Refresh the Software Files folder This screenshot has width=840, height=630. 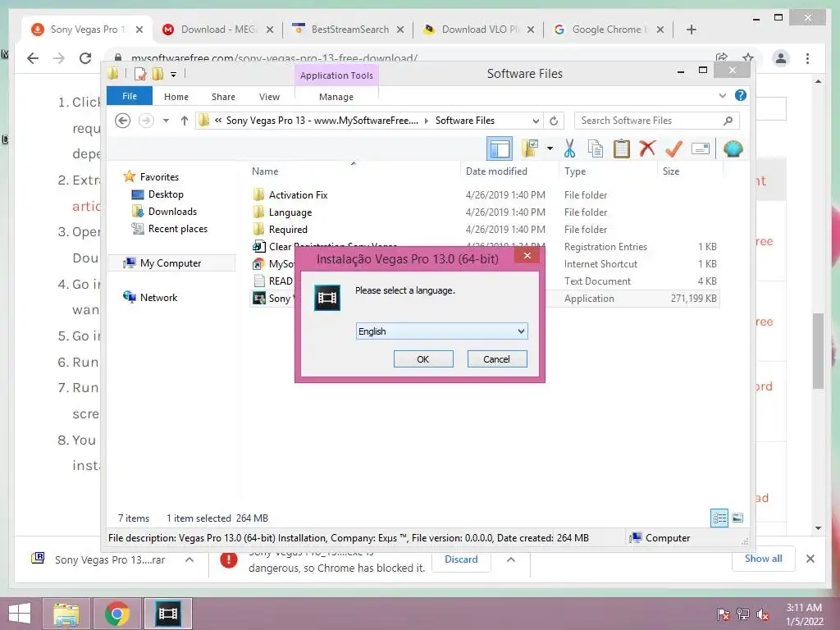[x=554, y=121]
